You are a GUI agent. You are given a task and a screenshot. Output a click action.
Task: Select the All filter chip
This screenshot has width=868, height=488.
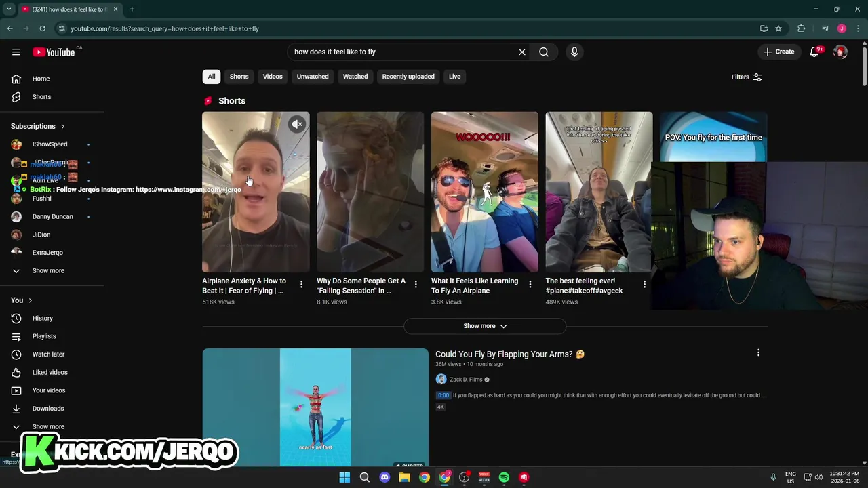(x=212, y=77)
